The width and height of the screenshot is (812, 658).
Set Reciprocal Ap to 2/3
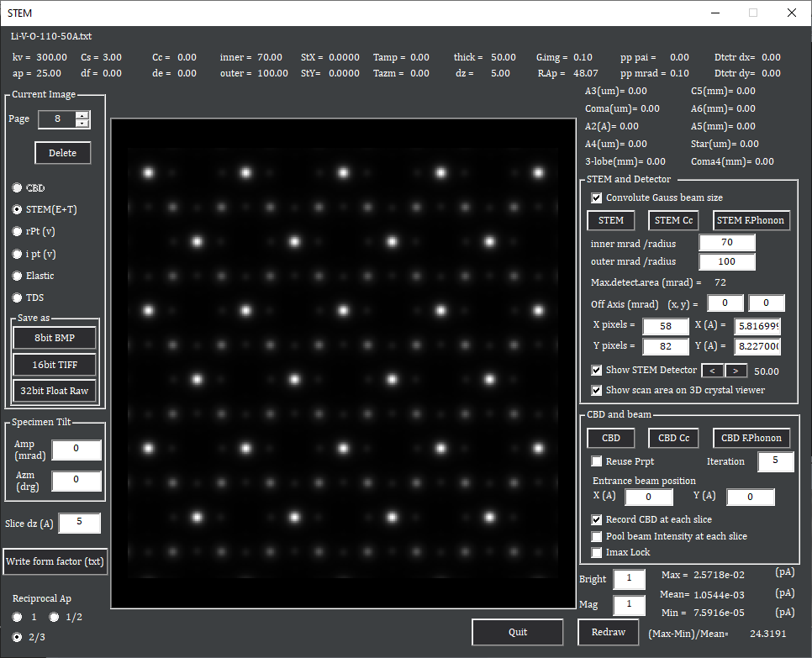[x=18, y=637]
